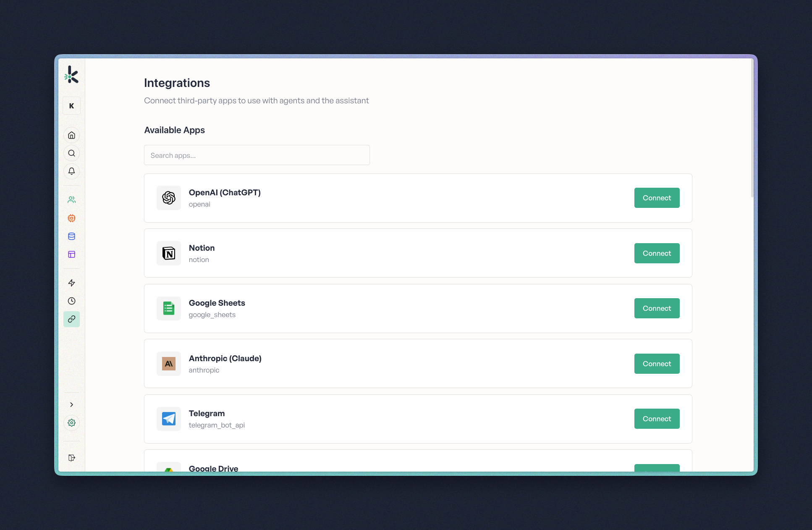The width and height of the screenshot is (812, 530).
Task: Click the Anthropic logo icon
Action: (169, 364)
